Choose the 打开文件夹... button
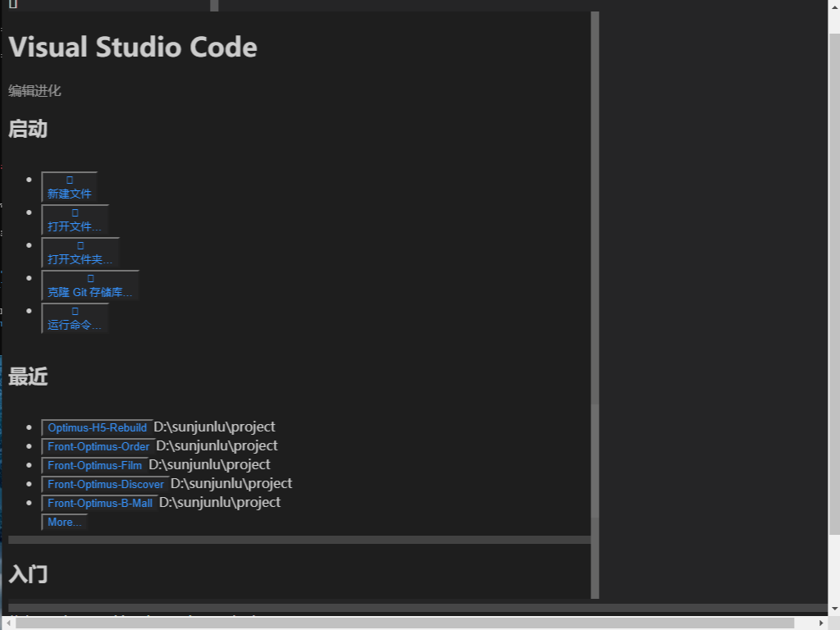 [80, 253]
